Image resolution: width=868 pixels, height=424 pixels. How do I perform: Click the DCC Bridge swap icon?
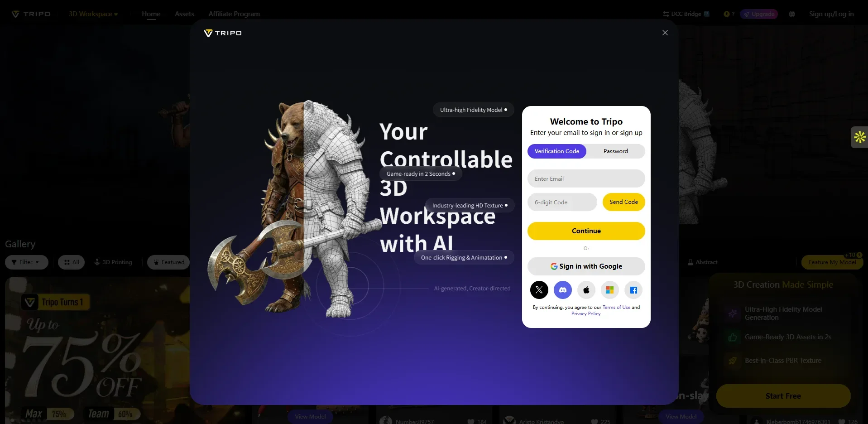click(x=666, y=14)
